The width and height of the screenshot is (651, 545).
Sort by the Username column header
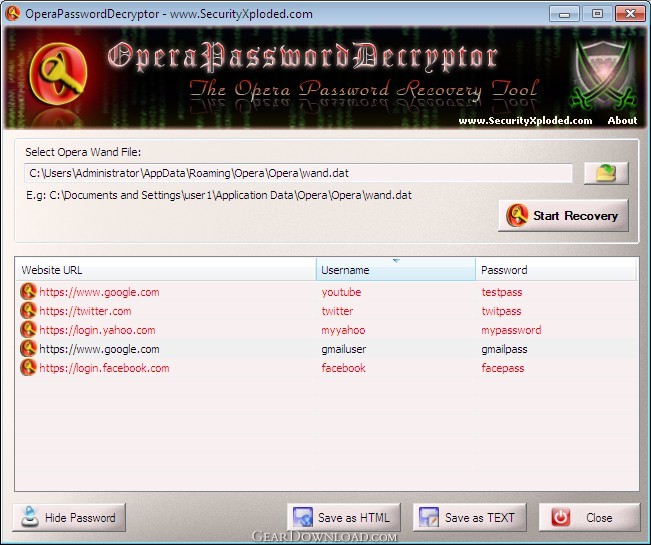click(396, 270)
